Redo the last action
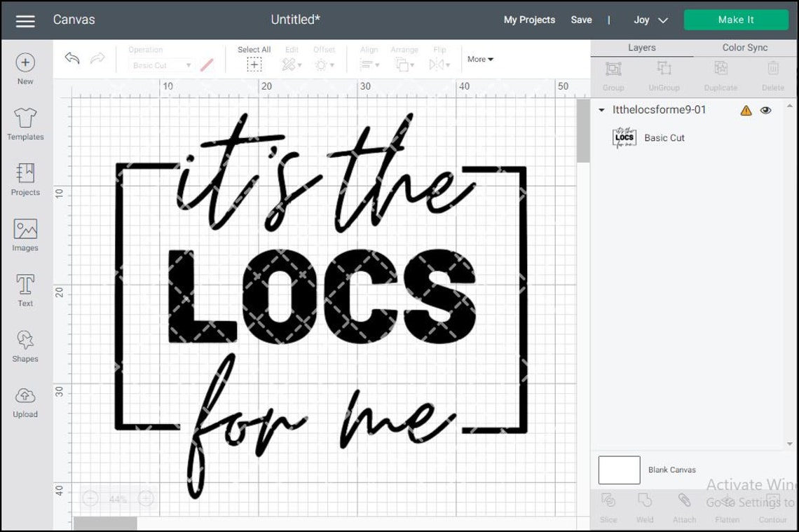Screen dimensions: 799x532 click(x=97, y=58)
